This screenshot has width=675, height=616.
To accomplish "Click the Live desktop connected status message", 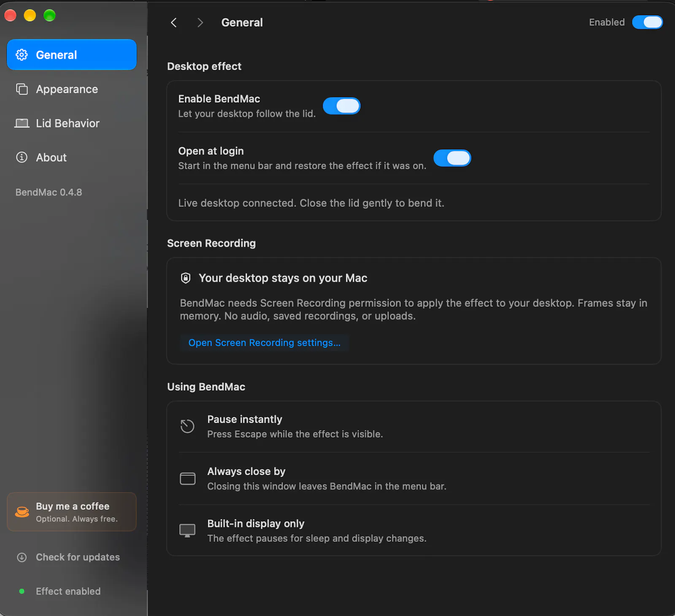I will (311, 203).
